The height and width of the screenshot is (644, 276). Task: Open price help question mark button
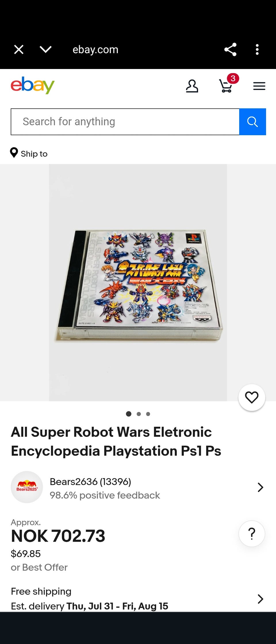pyautogui.click(x=252, y=534)
